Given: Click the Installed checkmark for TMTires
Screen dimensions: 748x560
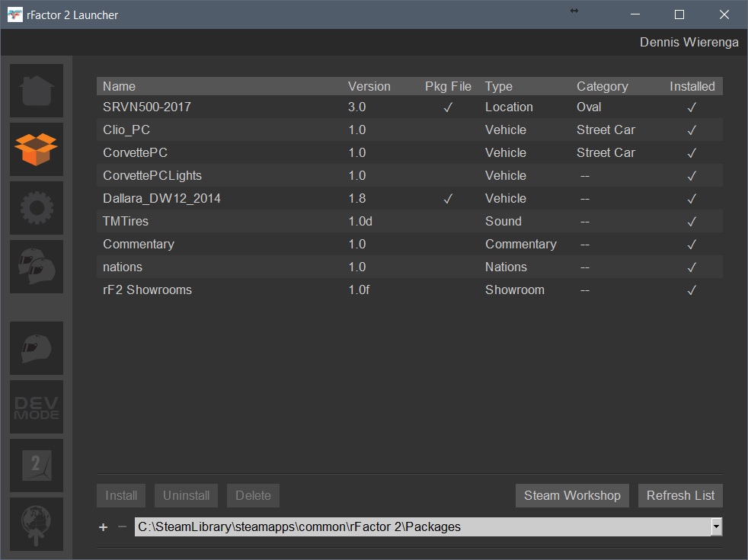Looking at the screenshot, I should point(692,222).
